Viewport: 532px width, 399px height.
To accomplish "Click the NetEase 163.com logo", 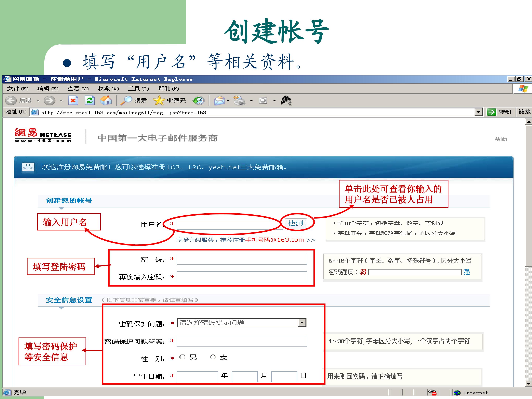I will (43, 135).
